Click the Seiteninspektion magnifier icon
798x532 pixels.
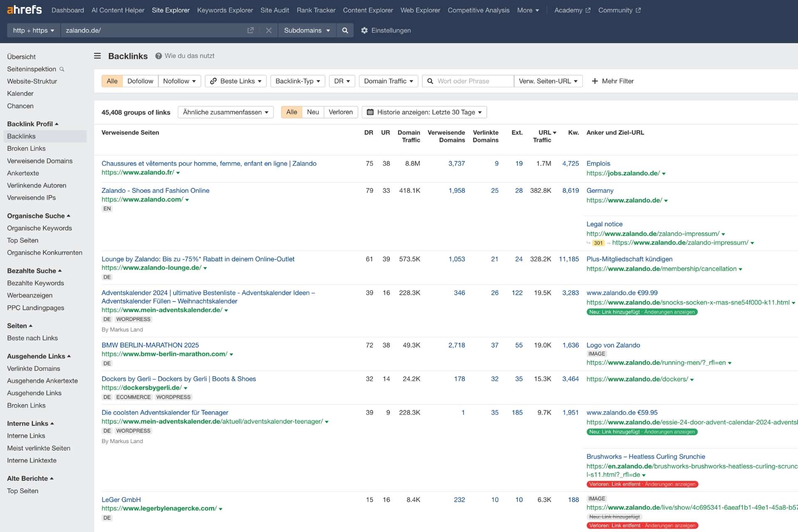(62, 69)
